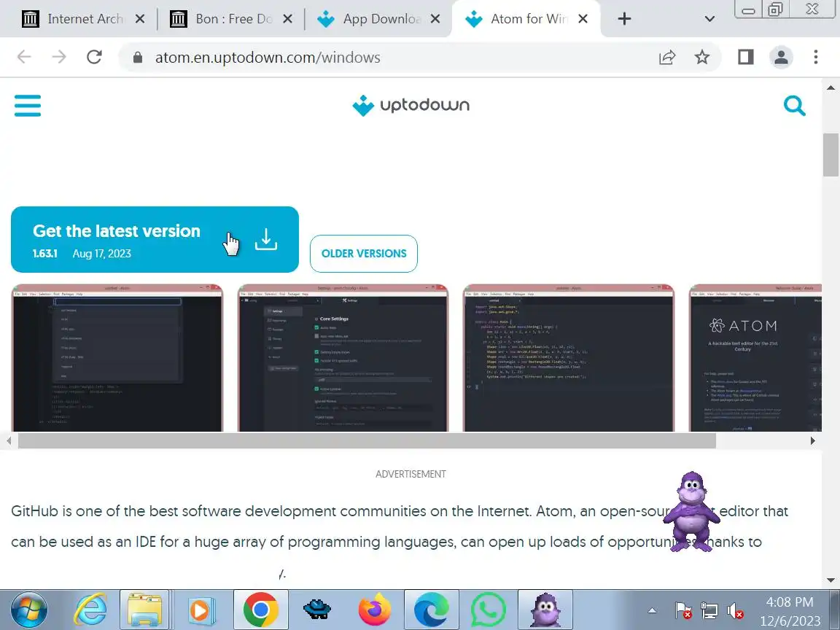Open network status tray icon
The image size is (840, 630).
(x=709, y=610)
